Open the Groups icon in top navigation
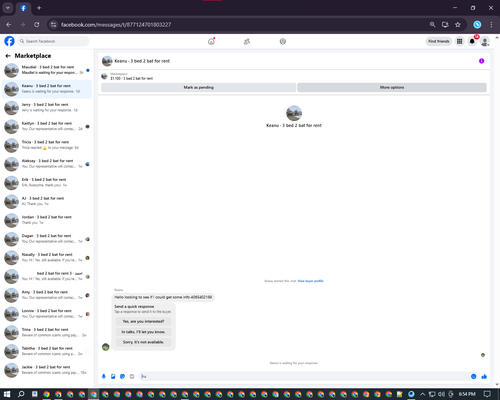 tap(283, 41)
